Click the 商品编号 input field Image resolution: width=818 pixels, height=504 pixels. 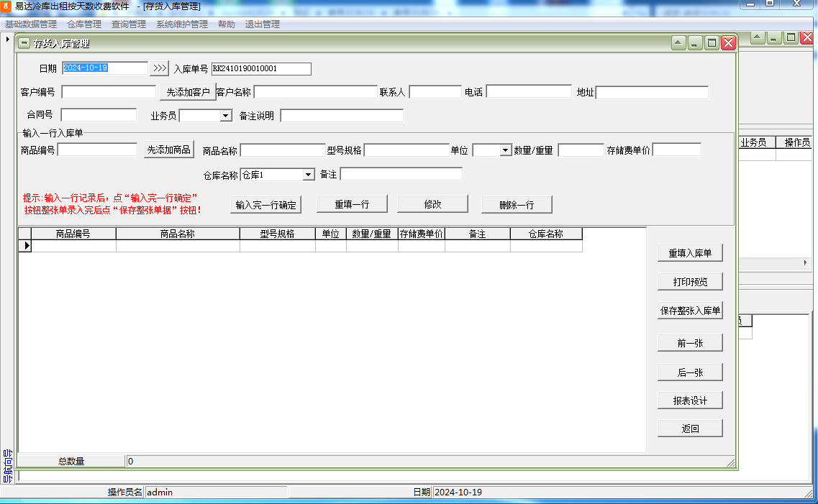[97, 150]
